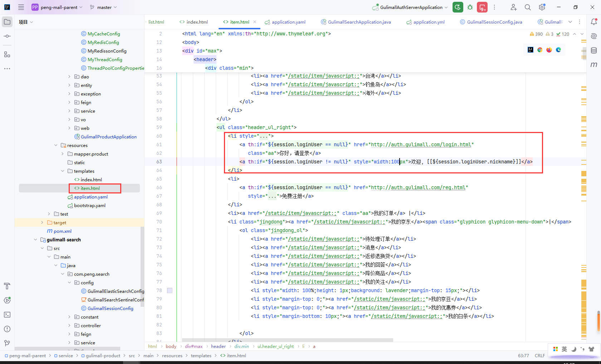Viewport: 601px width, 364px height.
Task: Preview page in Edge browser
Action: (x=558, y=50)
